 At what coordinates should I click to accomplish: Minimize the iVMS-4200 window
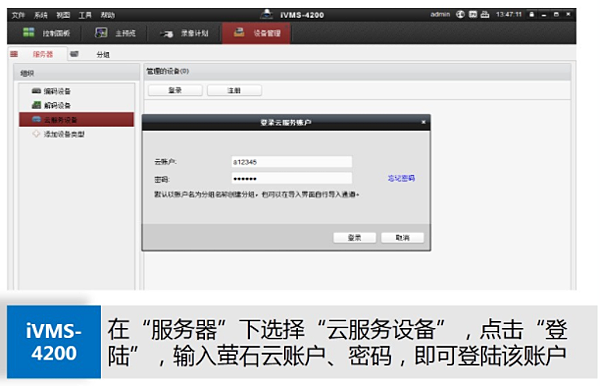click(544, 15)
